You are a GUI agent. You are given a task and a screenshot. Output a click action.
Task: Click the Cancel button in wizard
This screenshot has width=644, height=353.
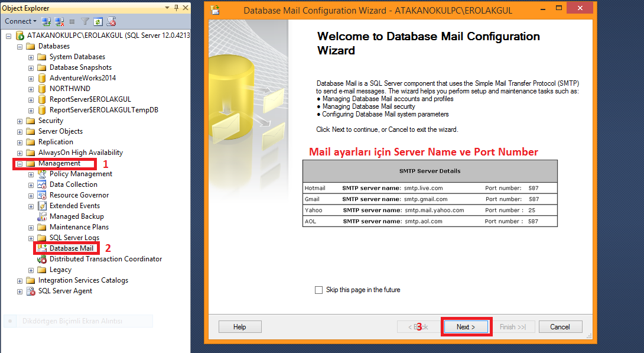click(560, 327)
